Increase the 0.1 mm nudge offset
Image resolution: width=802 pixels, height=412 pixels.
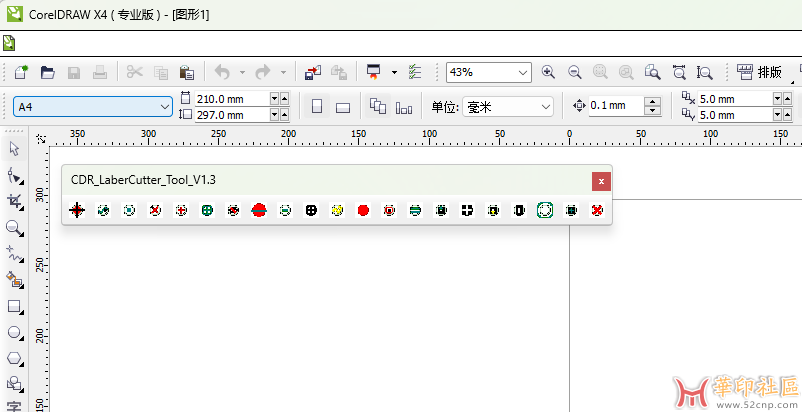click(652, 101)
